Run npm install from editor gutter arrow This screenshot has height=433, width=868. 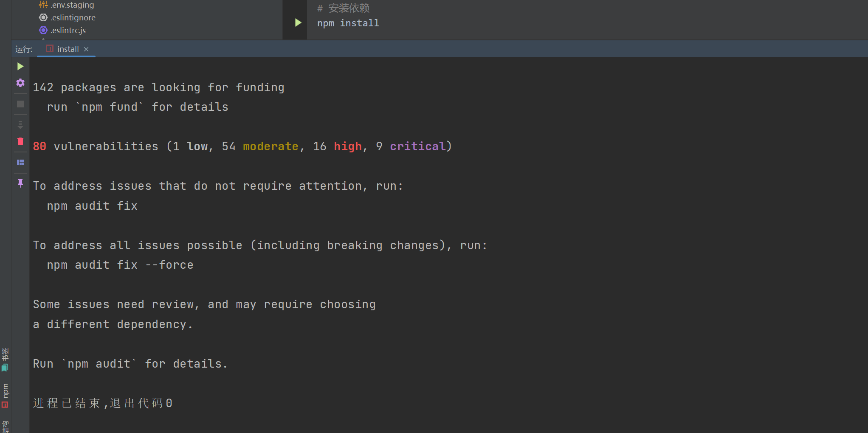pos(298,22)
